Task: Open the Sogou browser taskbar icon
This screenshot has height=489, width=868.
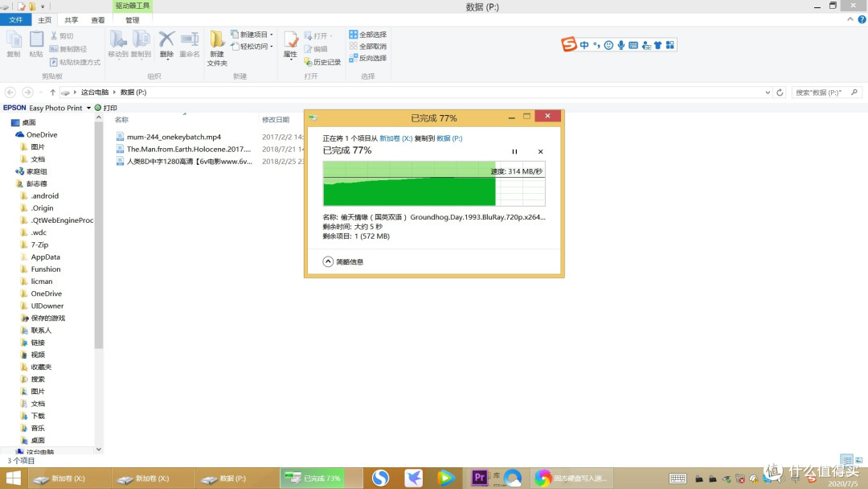Action: tap(380, 478)
